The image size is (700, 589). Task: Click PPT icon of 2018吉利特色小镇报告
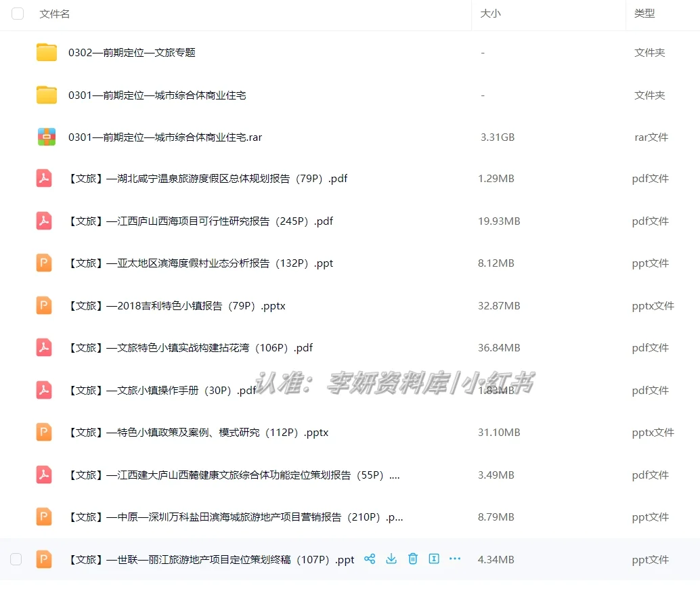coord(44,305)
